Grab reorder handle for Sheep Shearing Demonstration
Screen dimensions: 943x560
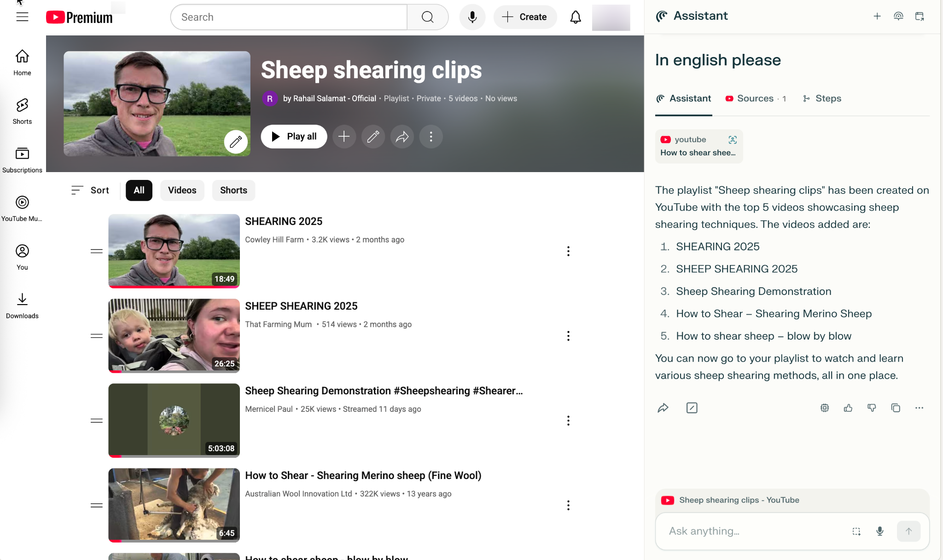pos(97,420)
